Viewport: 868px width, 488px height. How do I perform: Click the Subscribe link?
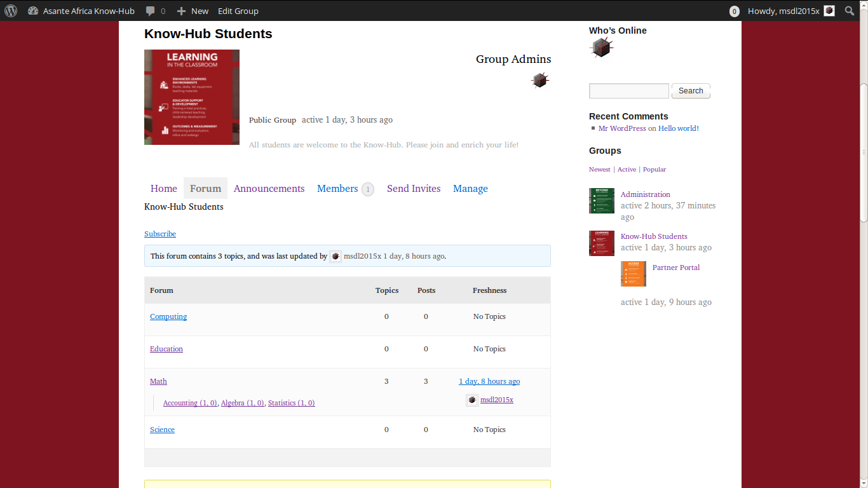pos(160,234)
